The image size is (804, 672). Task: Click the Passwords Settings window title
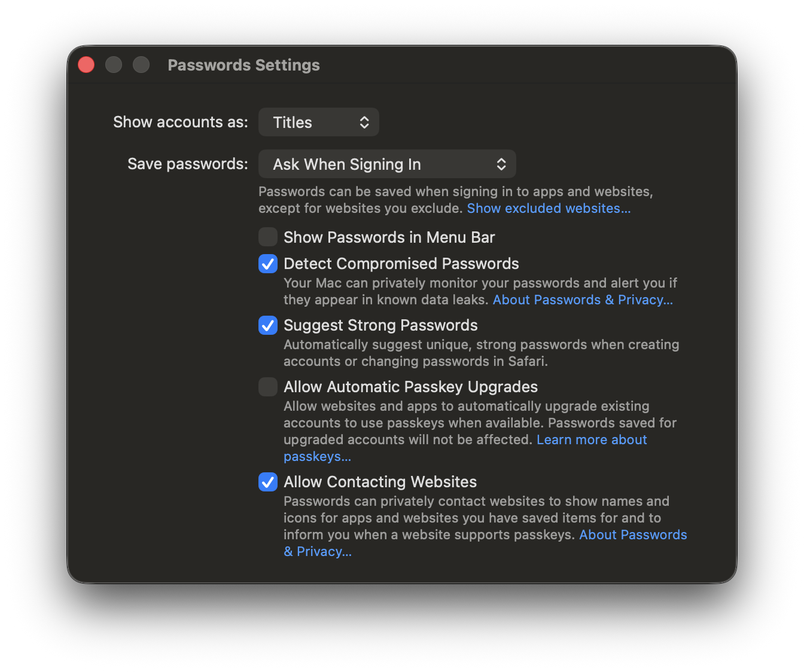(243, 65)
